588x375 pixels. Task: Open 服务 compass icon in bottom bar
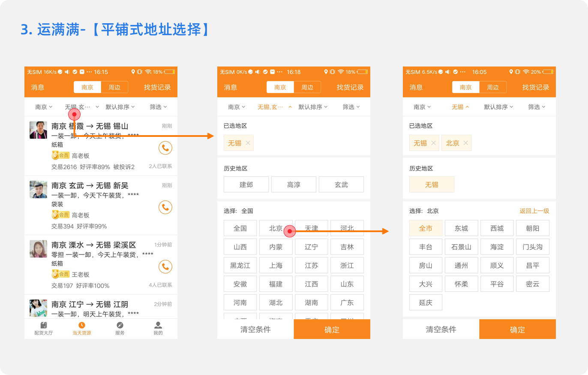120,328
